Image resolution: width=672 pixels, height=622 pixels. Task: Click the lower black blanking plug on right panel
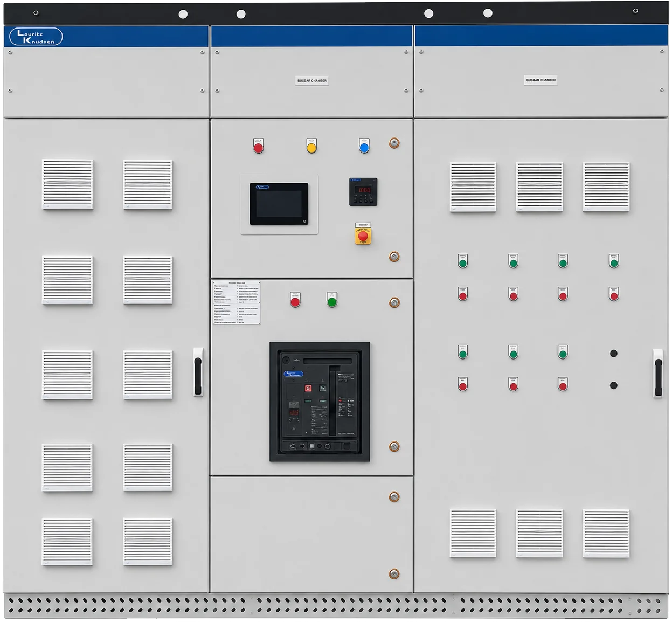(614, 385)
